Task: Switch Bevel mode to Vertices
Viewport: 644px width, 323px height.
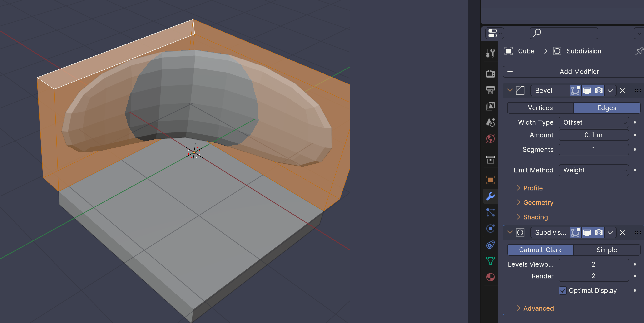Action: coord(540,108)
